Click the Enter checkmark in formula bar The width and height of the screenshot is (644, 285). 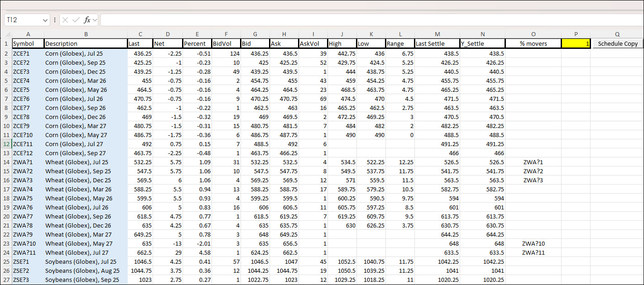click(76, 20)
